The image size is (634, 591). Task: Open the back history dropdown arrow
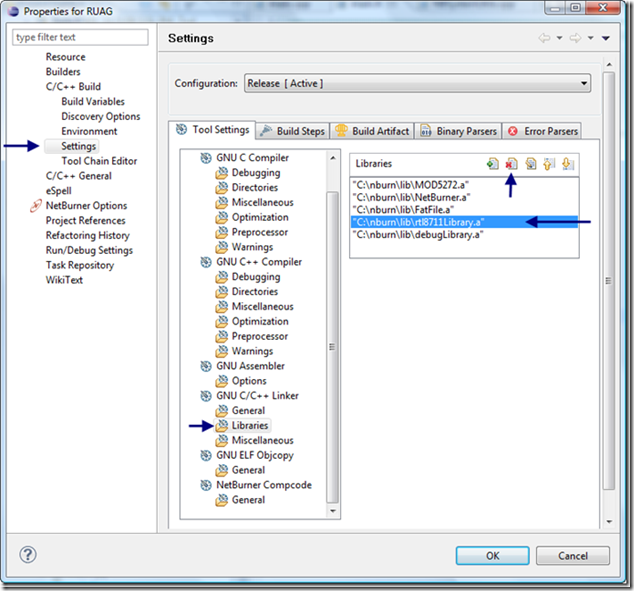[x=560, y=38]
